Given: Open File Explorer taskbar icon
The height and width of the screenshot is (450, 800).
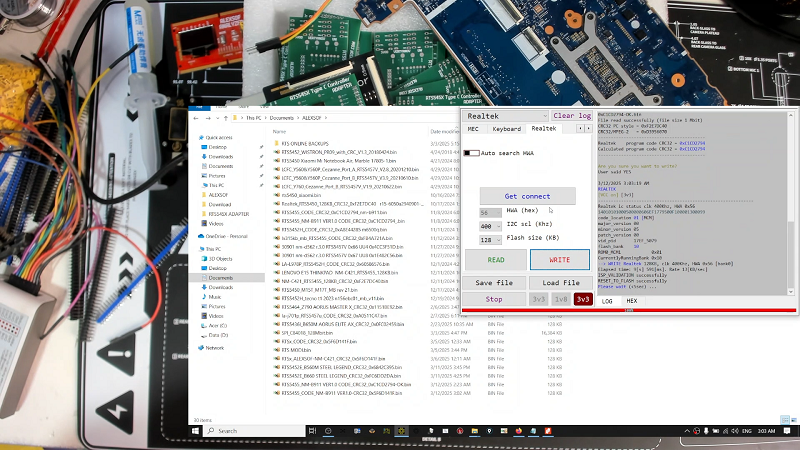Looking at the screenshot, I should point(474,431).
